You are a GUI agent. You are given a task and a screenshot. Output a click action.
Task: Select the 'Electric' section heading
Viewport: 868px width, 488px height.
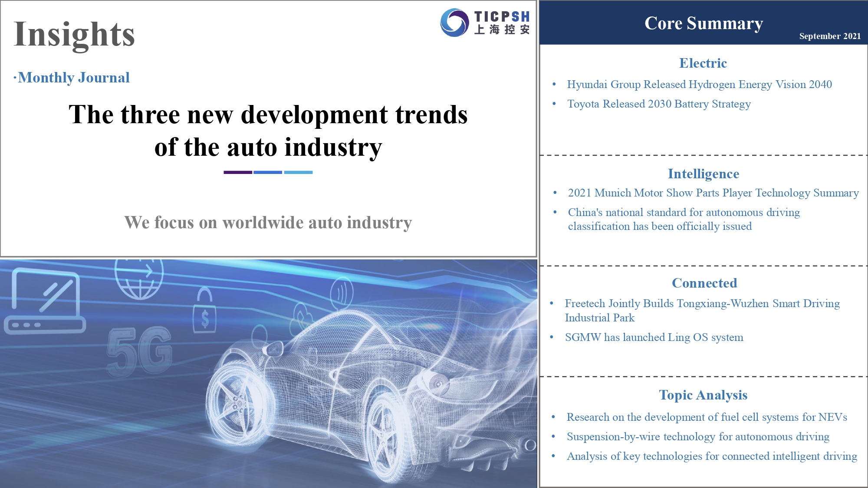pos(703,63)
